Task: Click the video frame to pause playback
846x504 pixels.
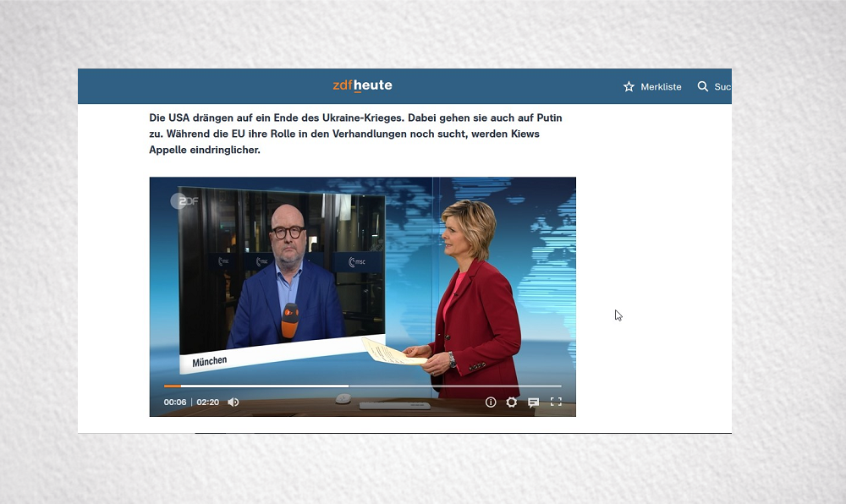Action: [362, 279]
